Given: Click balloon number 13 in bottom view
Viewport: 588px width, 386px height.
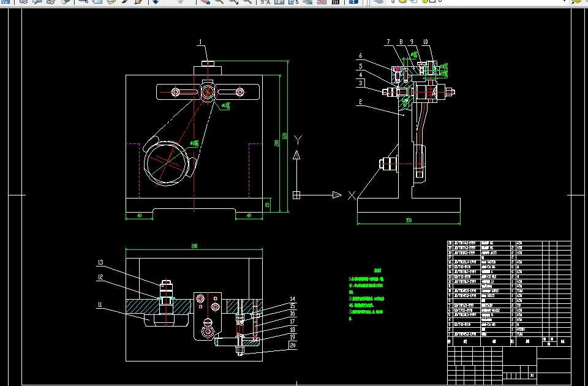Looking at the screenshot, I should 100,263.
